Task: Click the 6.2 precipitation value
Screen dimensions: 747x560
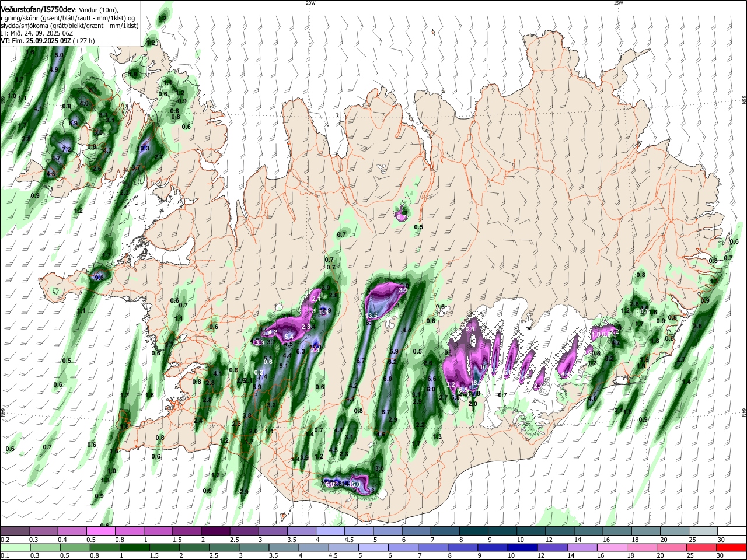Action: (392, 362)
